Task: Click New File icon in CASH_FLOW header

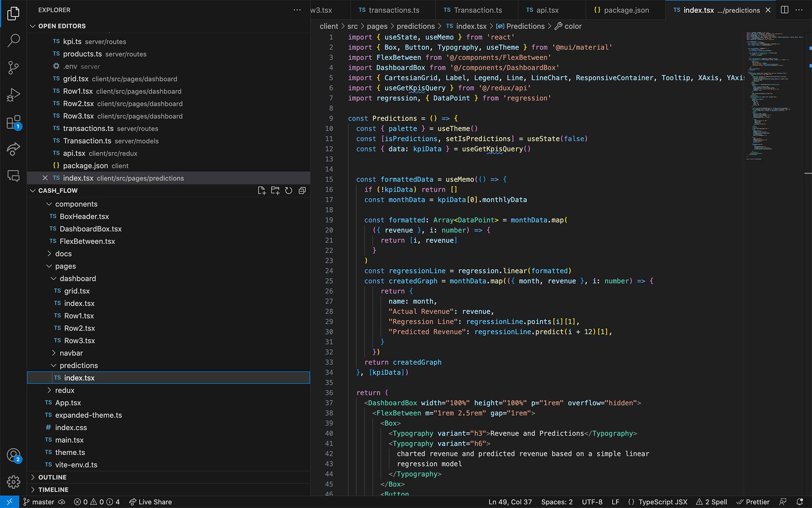Action: (262, 191)
